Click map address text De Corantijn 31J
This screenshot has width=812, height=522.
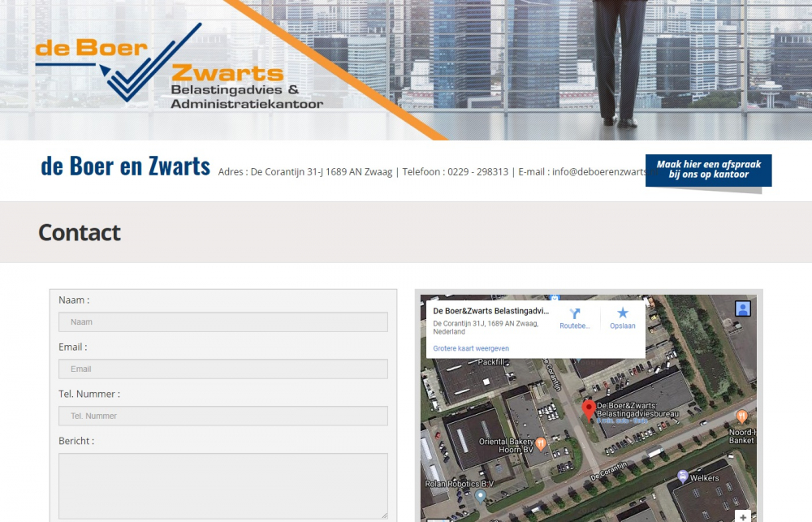pos(486,327)
